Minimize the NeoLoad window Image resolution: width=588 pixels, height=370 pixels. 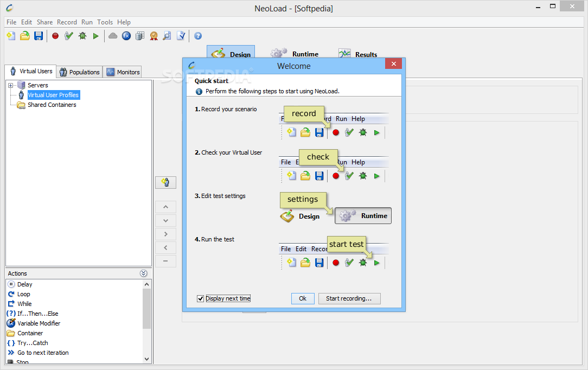tap(538, 7)
